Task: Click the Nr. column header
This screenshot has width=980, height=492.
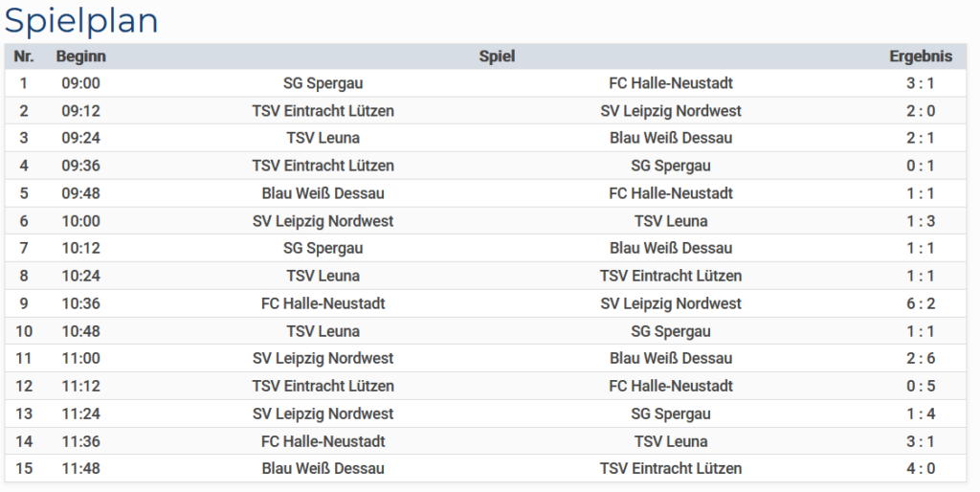Action: pyautogui.click(x=24, y=56)
